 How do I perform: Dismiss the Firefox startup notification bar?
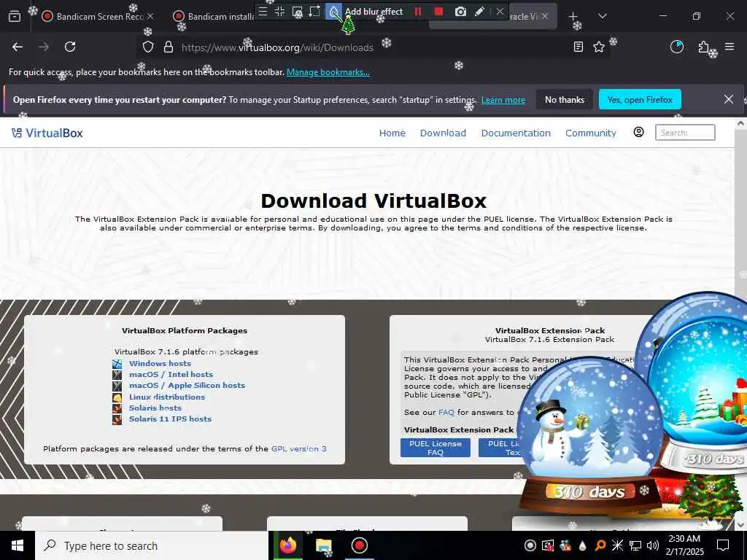point(729,99)
